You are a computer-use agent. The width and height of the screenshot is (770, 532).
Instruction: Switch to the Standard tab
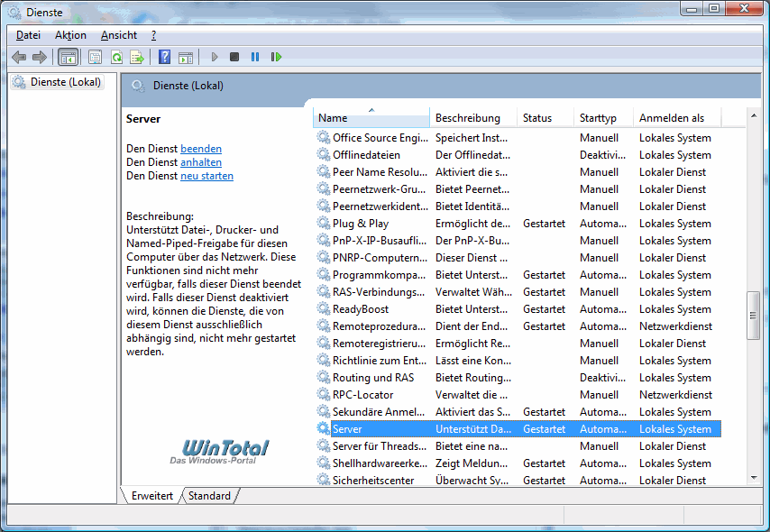[x=209, y=496]
